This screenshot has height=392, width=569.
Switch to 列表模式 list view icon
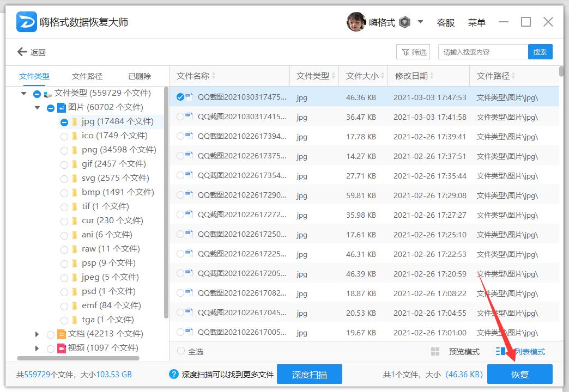tap(500, 351)
